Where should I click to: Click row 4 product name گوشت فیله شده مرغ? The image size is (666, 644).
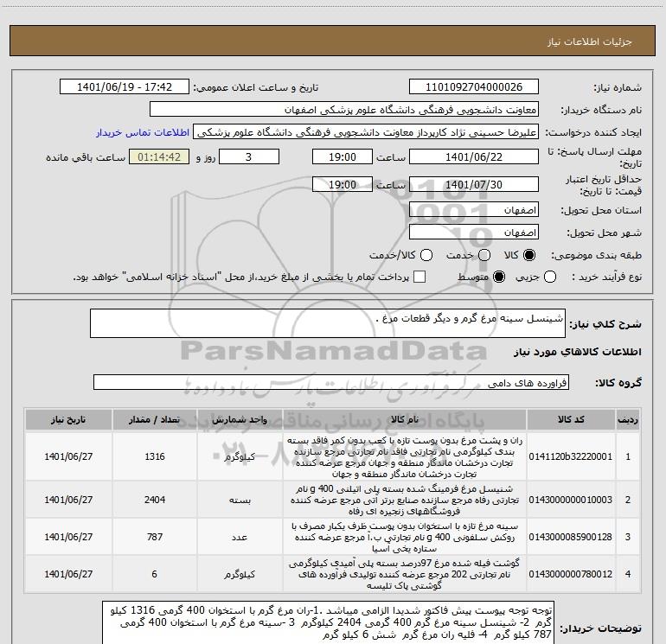(x=405, y=574)
